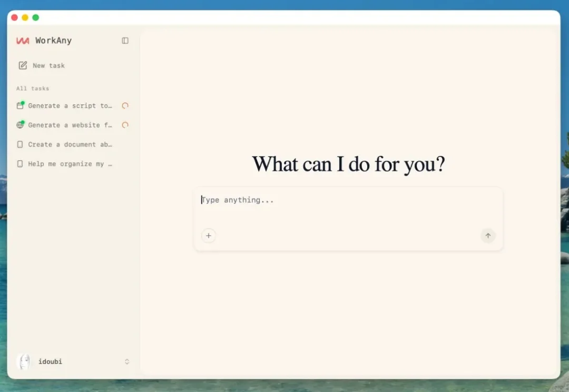
Task: Click the document icon on 'Help me organize'
Action: pos(19,164)
